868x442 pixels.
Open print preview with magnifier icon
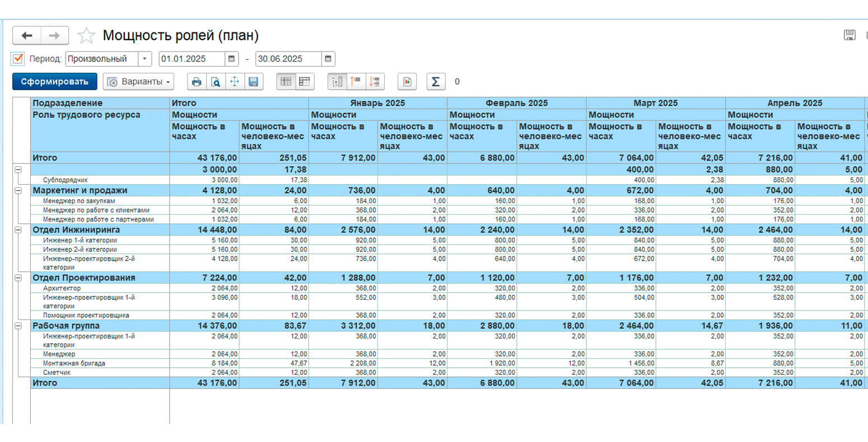[x=216, y=82]
